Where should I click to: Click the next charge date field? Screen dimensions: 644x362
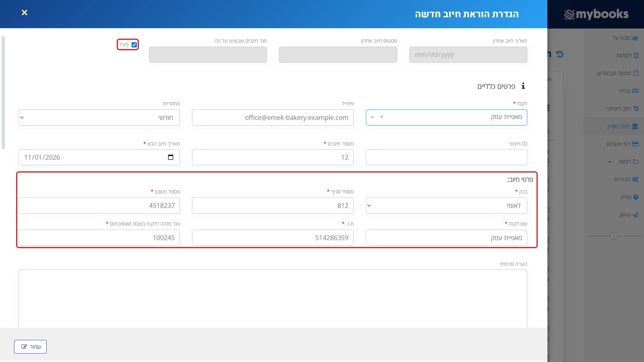[99, 157]
